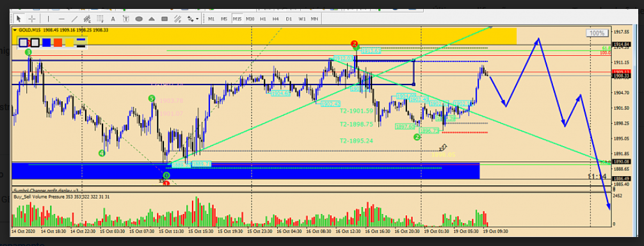Select the ellipse shape tool
This screenshot has height=246, width=644.
(x=139, y=19)
